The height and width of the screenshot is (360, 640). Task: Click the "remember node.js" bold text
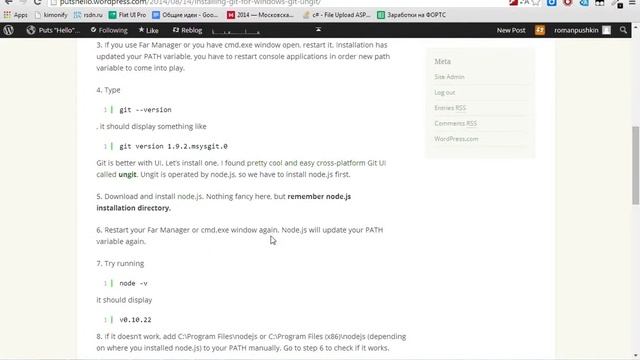[x=319, y=196]
